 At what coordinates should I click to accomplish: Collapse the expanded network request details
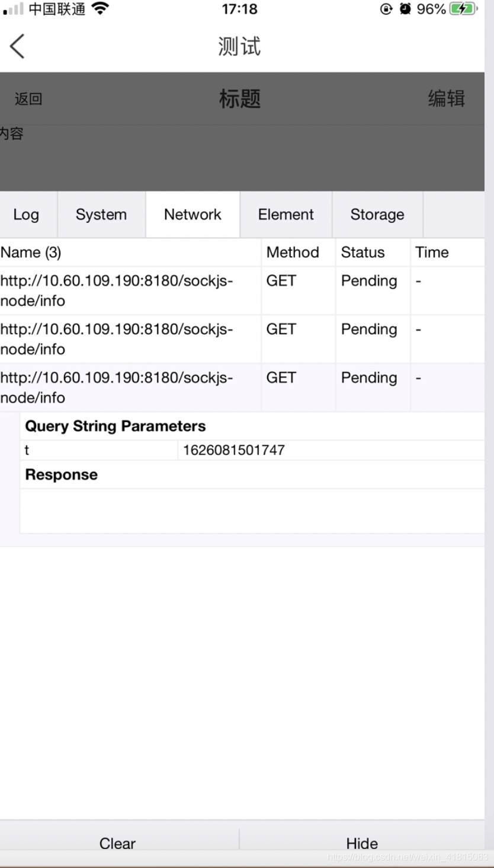click(130, 387)
